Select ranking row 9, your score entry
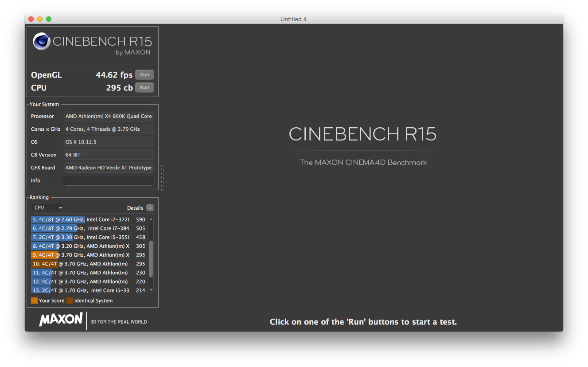 (90, 255)
